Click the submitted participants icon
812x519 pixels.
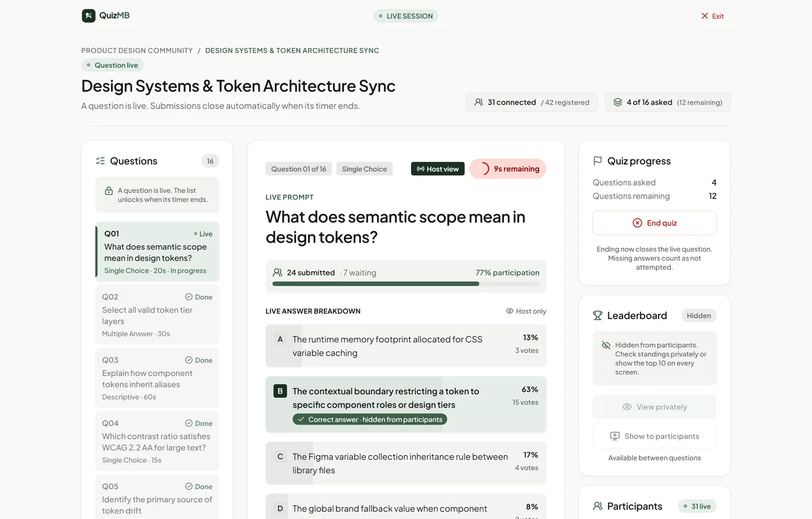point(277,272)
